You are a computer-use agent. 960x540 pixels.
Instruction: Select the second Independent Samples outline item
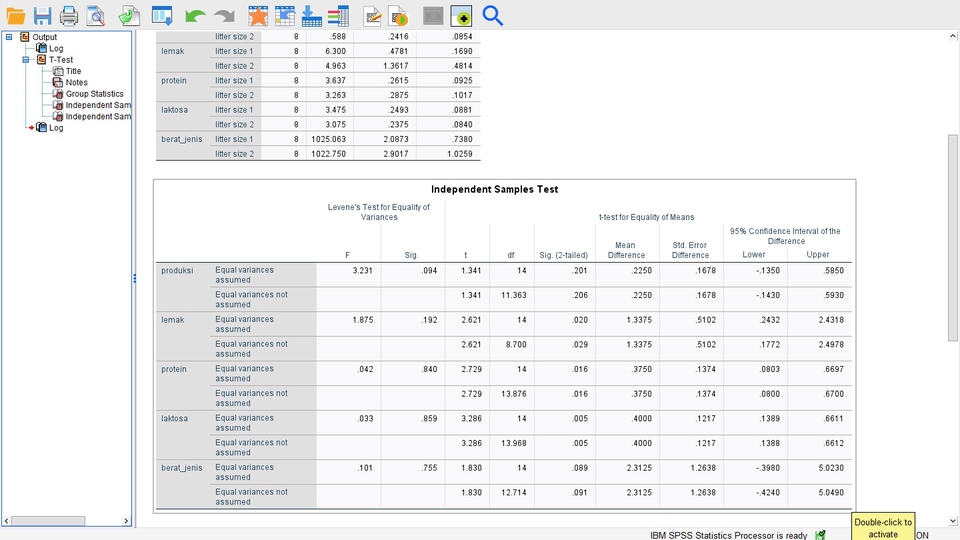tap(97, 116)
